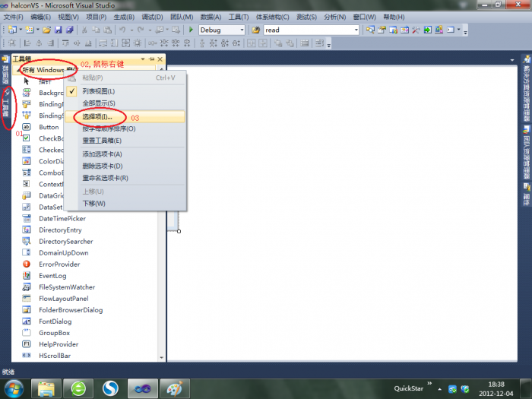The height and width of the screenshot is (399, 532).
Task: Open the 编辑(E) menu
Action: coord(41,17)
